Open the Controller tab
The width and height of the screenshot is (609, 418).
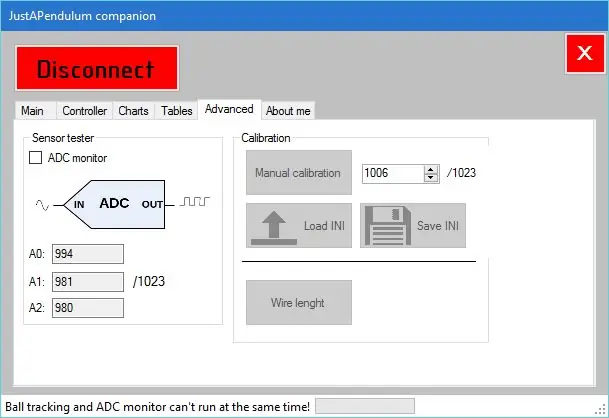85,111
